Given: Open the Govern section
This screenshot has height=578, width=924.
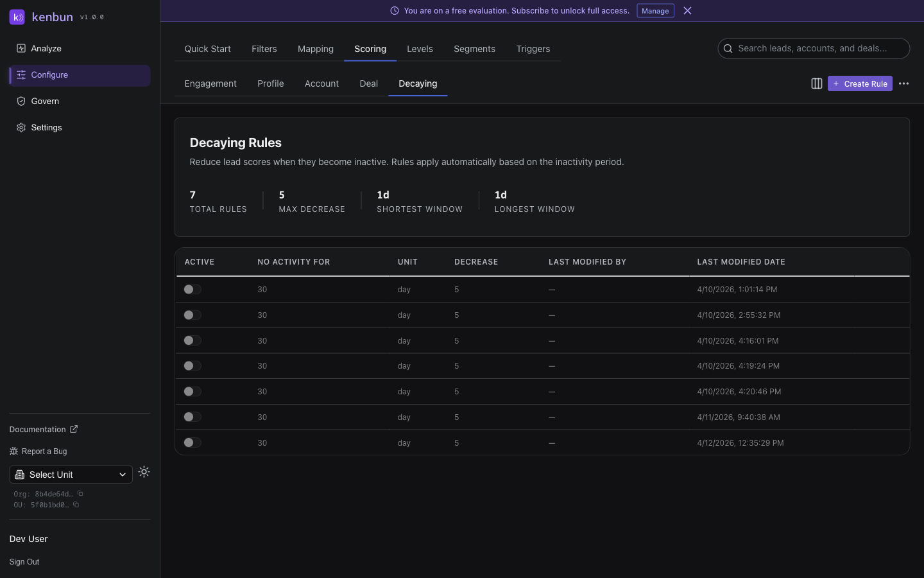Looking at the screenshot, I should coord(80,101).
